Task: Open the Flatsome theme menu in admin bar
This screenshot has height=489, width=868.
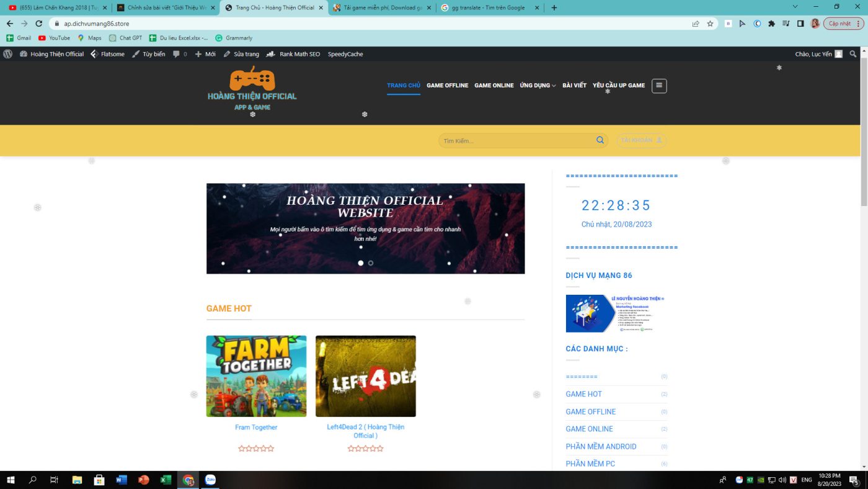Action: tap(107, 54)
